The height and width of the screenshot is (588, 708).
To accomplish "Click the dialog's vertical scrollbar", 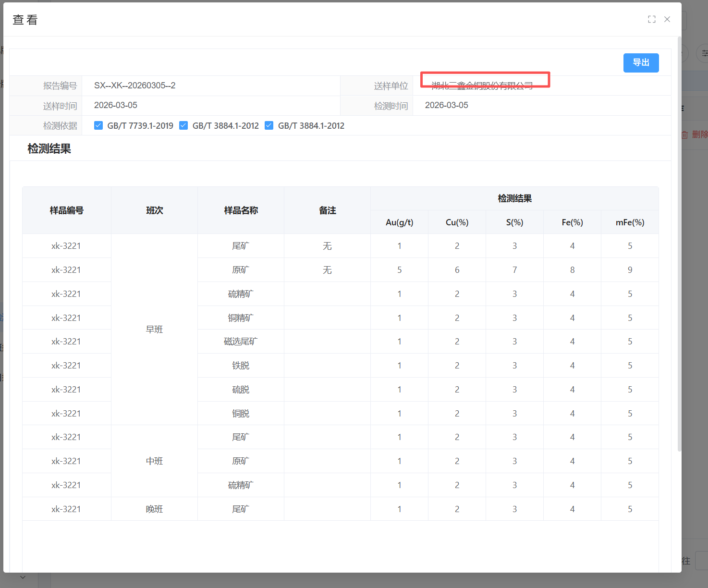I will [x=679, y=240].
